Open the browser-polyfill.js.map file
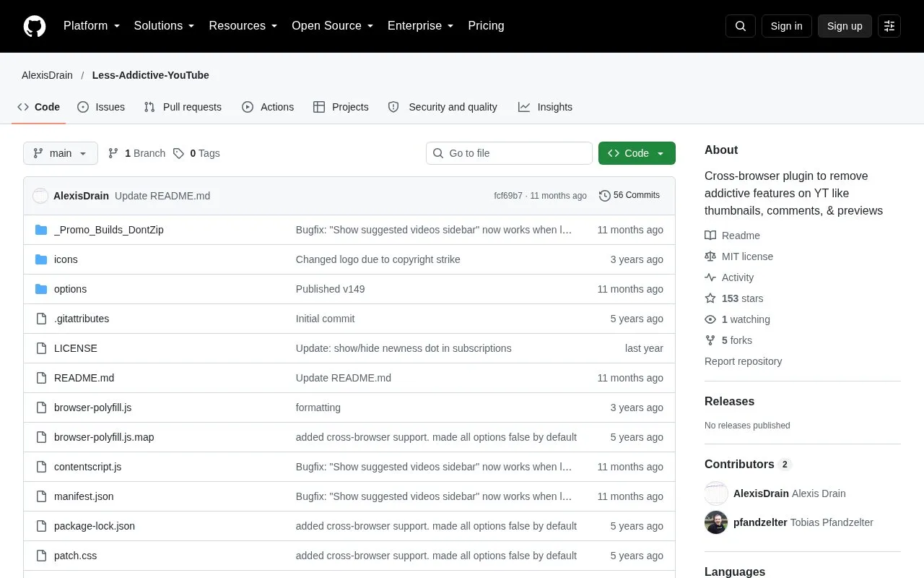 (x=104, y=437)
